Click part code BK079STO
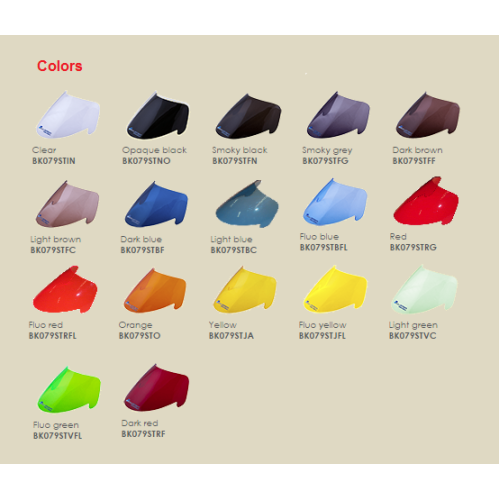Image resolution: width=500 pixels, height=500 pixels. click(x=139, y=335)
